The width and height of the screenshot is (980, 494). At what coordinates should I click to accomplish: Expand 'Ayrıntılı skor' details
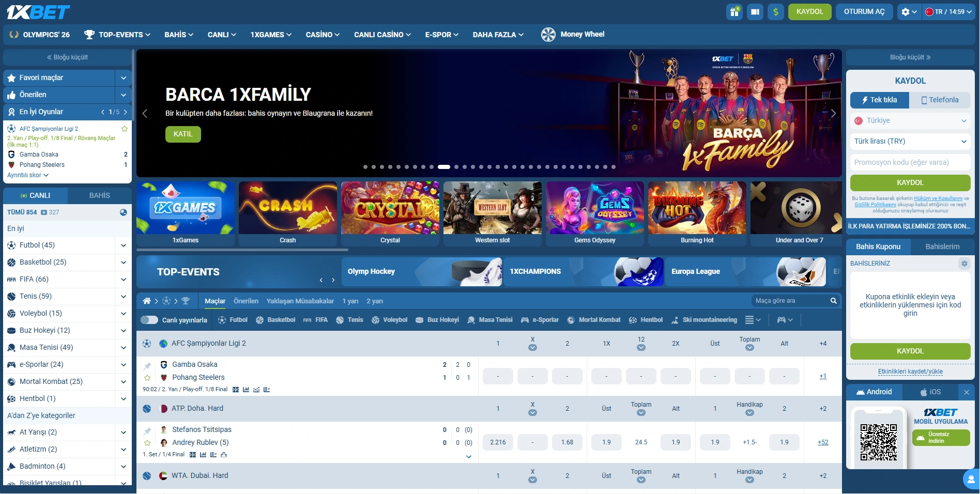26,175
